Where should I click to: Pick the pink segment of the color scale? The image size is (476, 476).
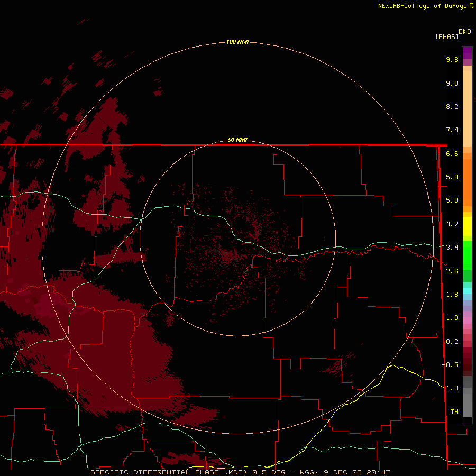[x=467, y=321]
